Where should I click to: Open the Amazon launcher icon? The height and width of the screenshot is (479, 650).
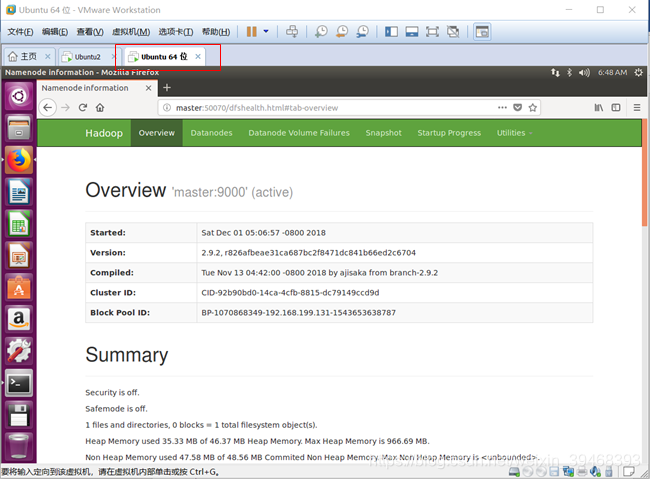19,319
